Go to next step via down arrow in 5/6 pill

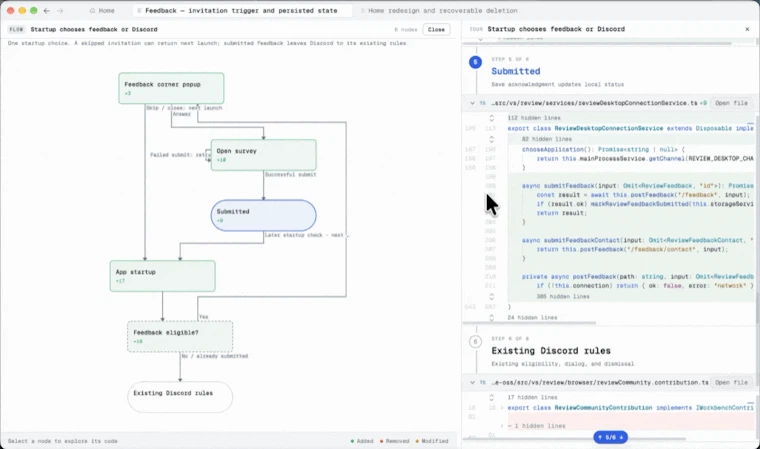tap(621, 437)
